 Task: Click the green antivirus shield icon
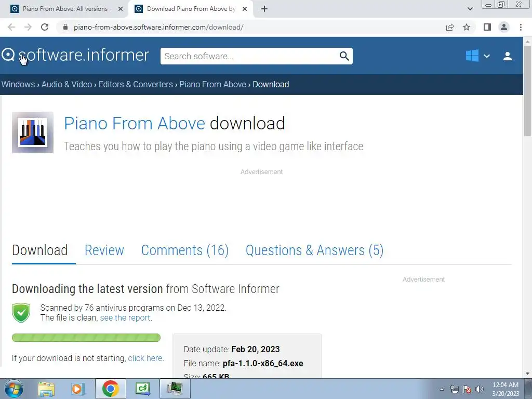21,313
